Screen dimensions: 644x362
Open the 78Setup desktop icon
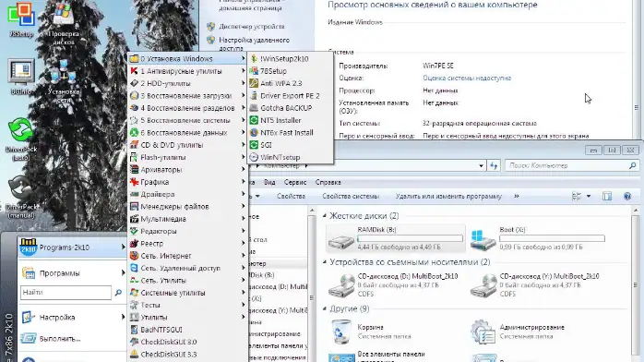[20, 19]
